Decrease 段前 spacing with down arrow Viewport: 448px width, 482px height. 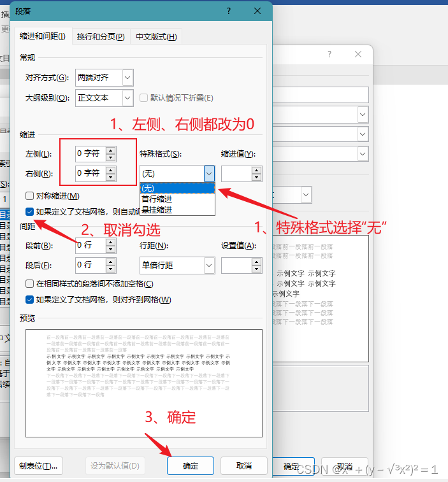(111, 250)
